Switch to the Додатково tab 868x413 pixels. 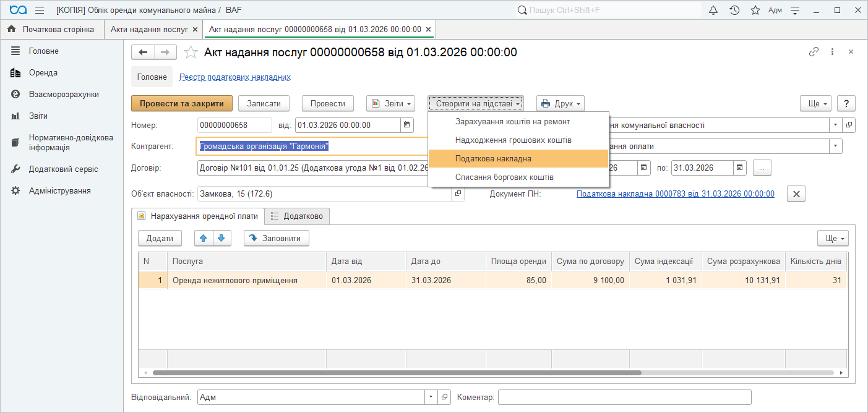pos(299,216)
